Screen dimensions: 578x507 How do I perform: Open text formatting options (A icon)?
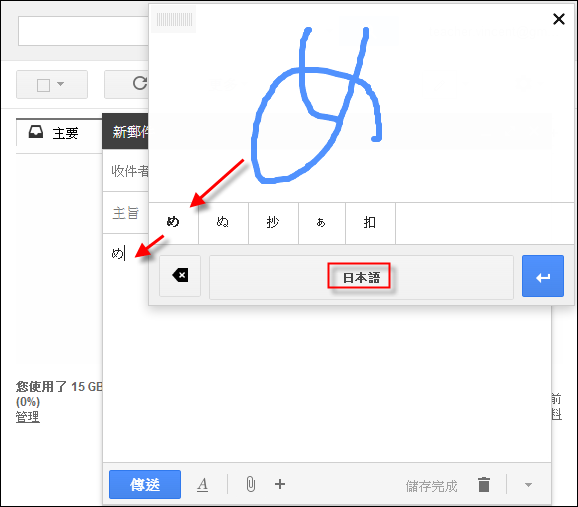coord(202,485)
